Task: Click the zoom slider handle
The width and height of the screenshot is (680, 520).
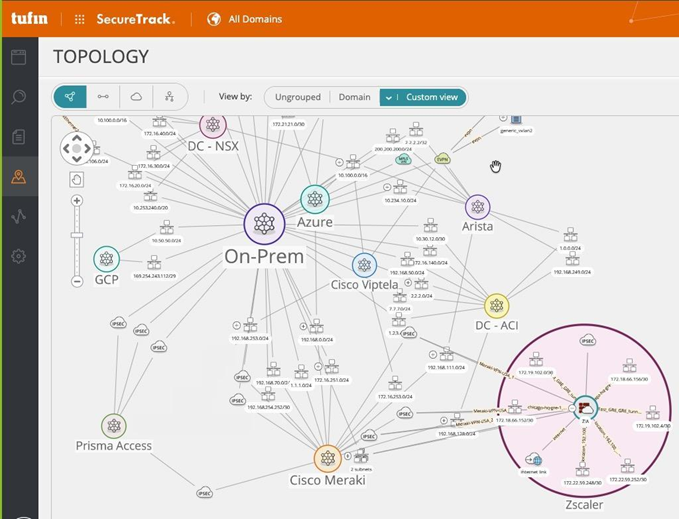Action: (77, 235)
